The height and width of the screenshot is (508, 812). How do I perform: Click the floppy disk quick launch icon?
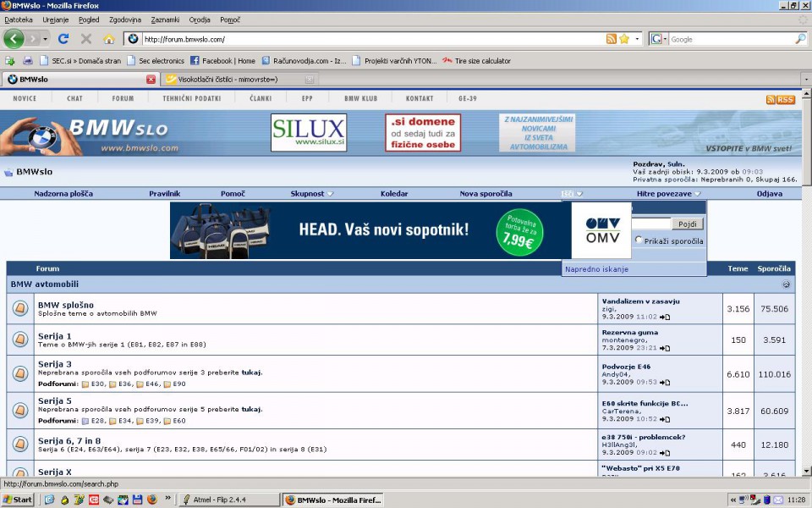tap(137, 500)
